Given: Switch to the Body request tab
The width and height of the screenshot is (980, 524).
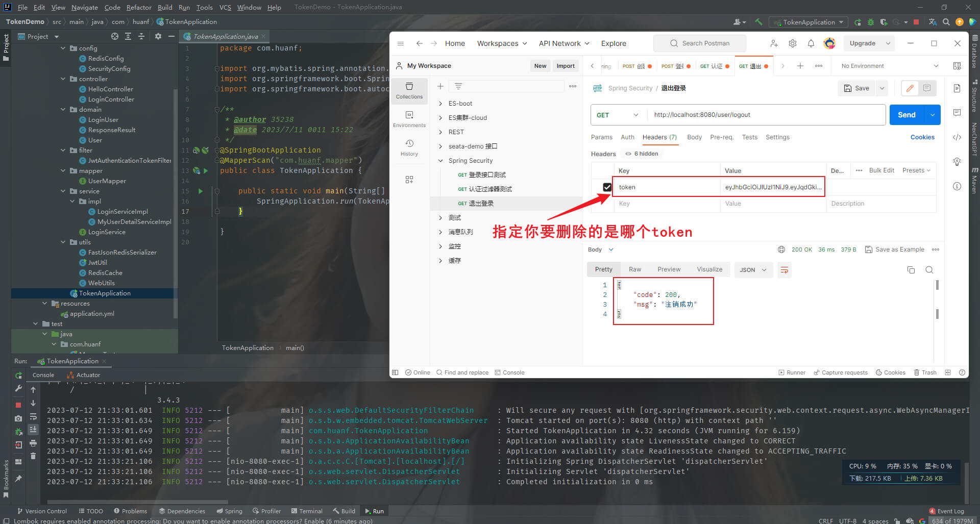Looking at the screenshot, I should coord(694,137).
